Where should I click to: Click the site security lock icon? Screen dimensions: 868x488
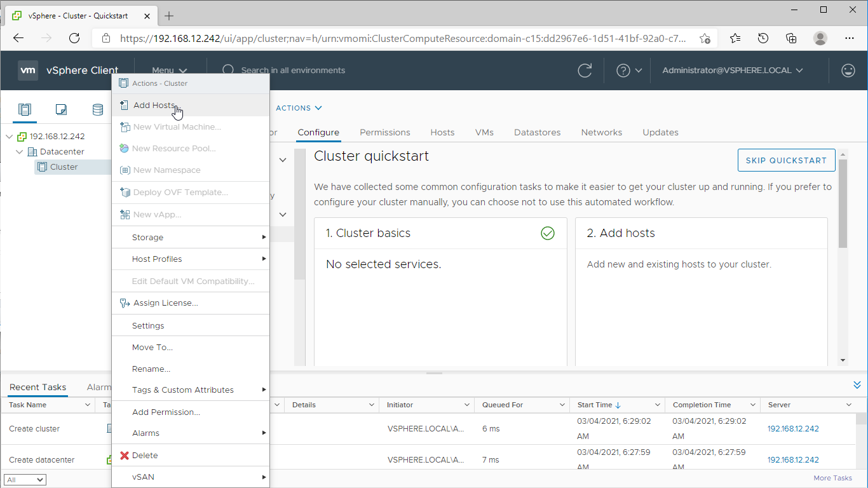coord(106,38)
